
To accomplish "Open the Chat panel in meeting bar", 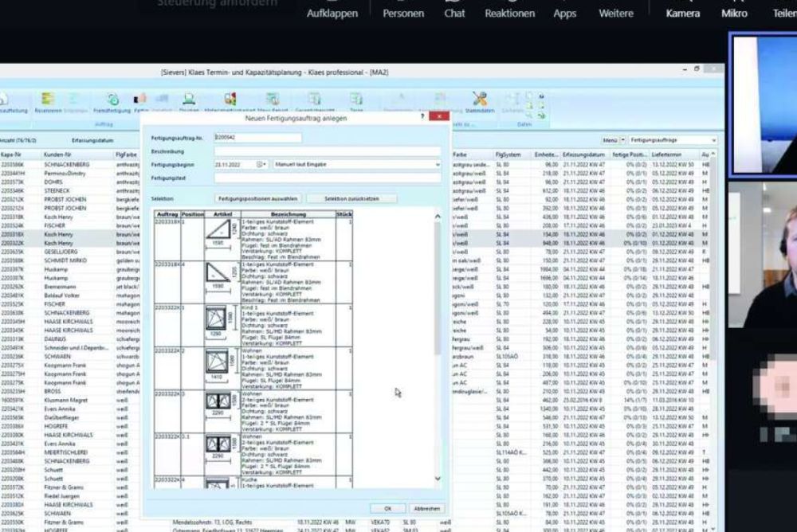I will click(455, 13).
